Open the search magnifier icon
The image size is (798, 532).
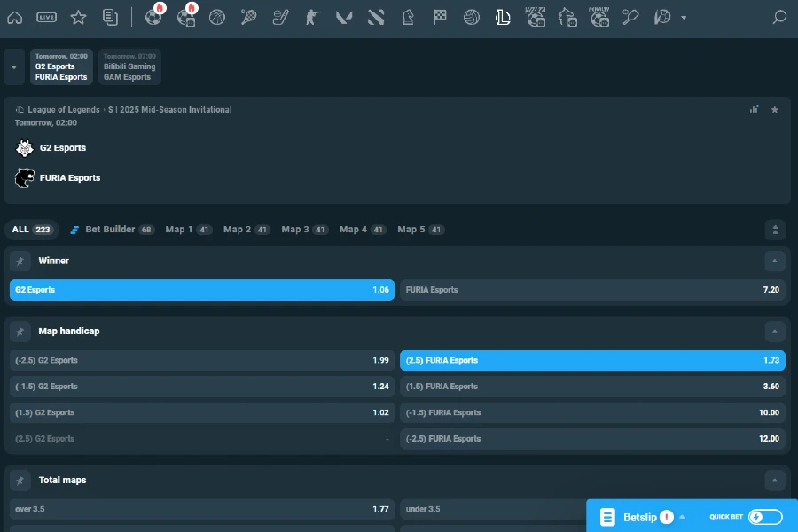pyautogui.click(x=778, y=16)
